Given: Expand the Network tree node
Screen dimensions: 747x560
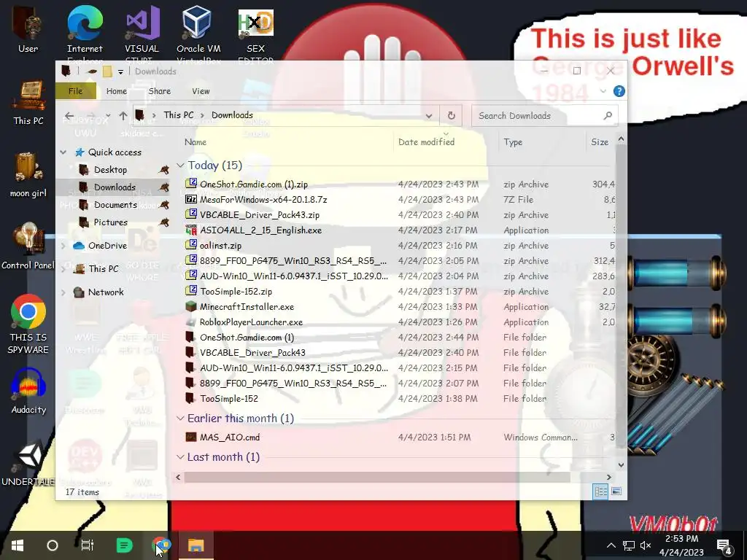Looking at the screenshot, I should (x=63, y=292).
